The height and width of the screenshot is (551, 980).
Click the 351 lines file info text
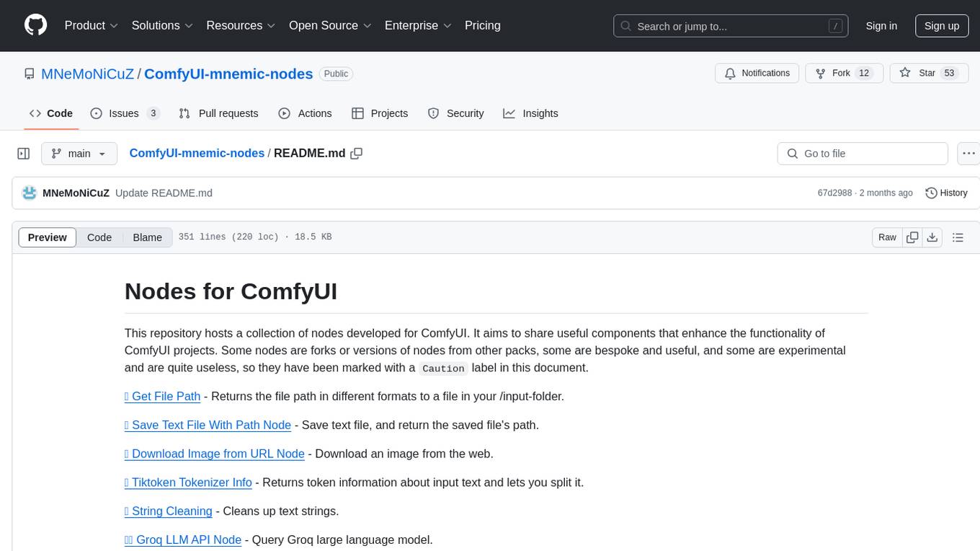(255, 237)
